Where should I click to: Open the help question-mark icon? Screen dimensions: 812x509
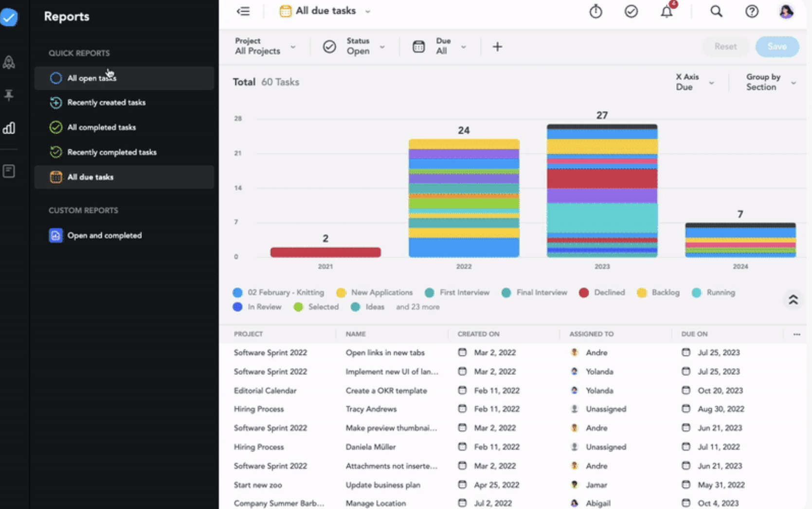click(x=752, y=11)
